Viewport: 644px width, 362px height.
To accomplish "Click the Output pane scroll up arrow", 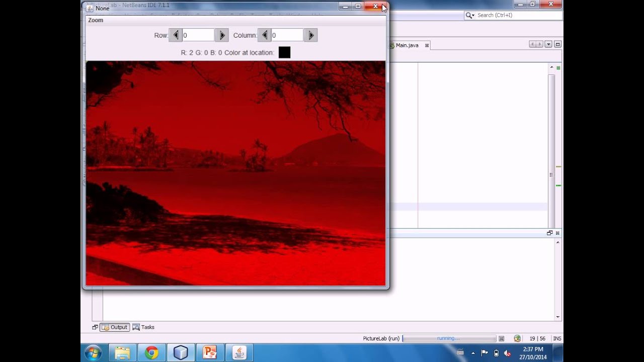I will [x=557, y=242].
